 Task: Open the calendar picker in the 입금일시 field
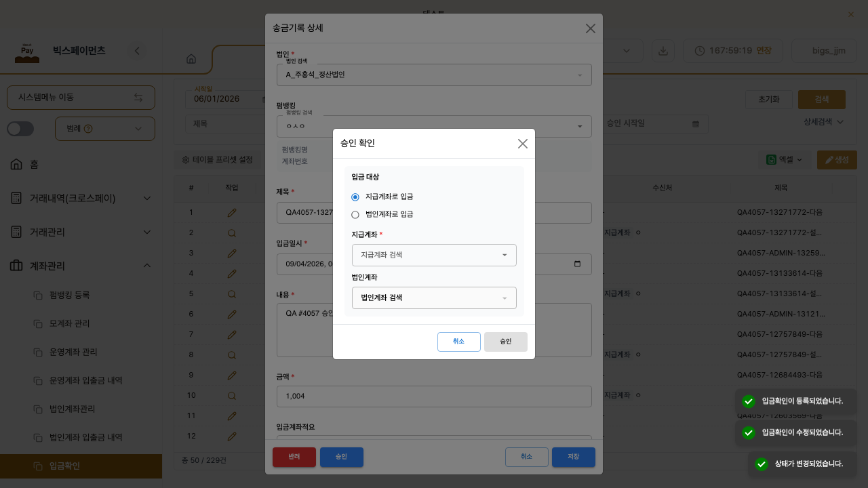coord(578,264)
